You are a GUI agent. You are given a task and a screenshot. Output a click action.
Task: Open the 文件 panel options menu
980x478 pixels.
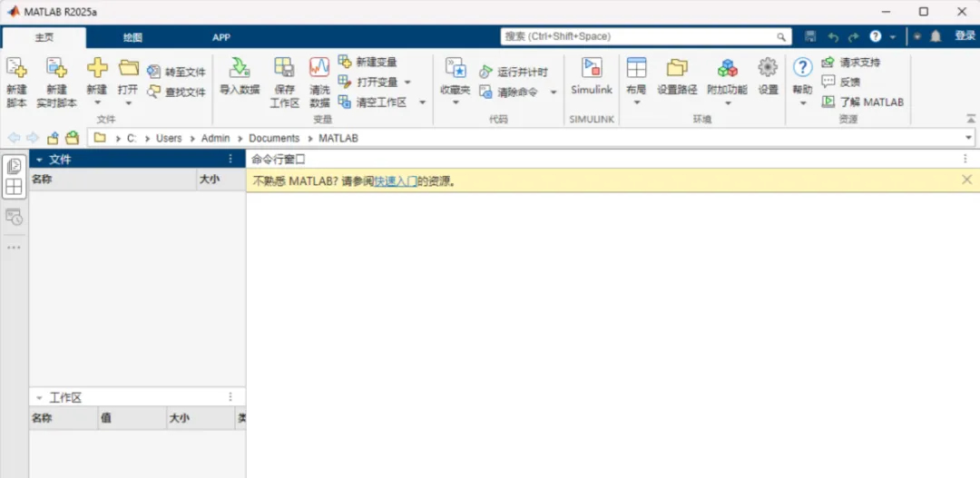(x=230, y=160)
